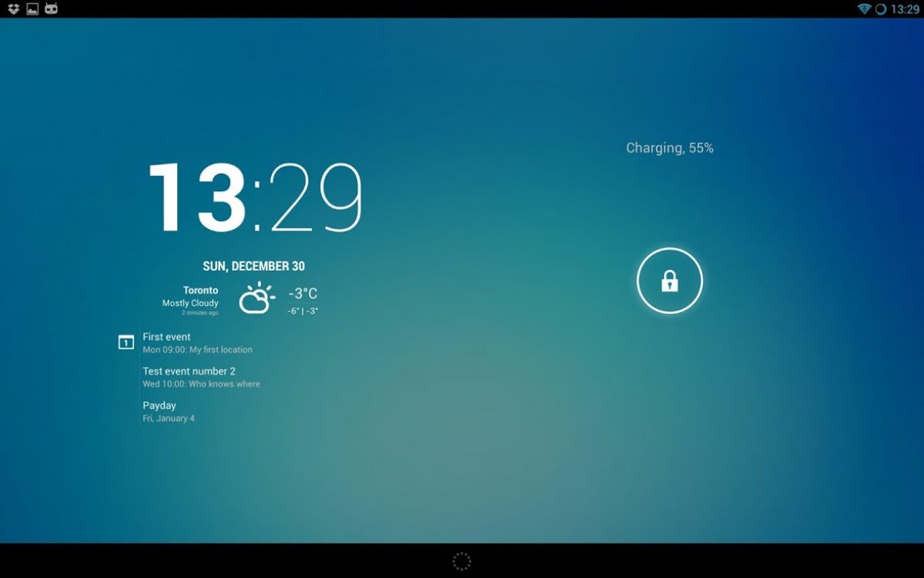The width and height of the screenshot is (924, 578).
Task: Tap the dotted circle navigation button
Action: click(461, 561)
